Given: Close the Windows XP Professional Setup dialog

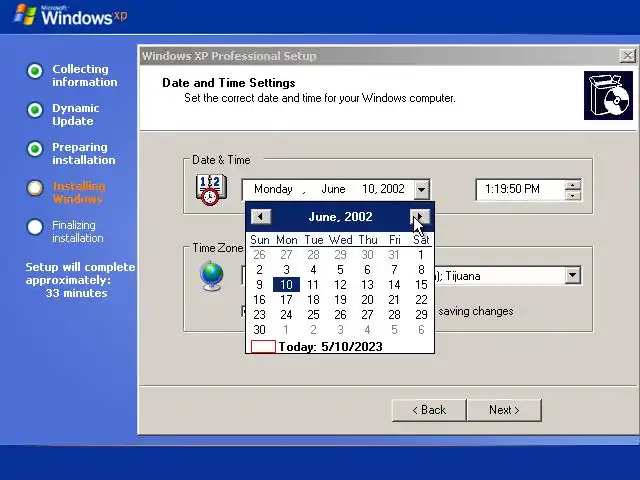Looking at the screenshot, I should click(628, 56).
